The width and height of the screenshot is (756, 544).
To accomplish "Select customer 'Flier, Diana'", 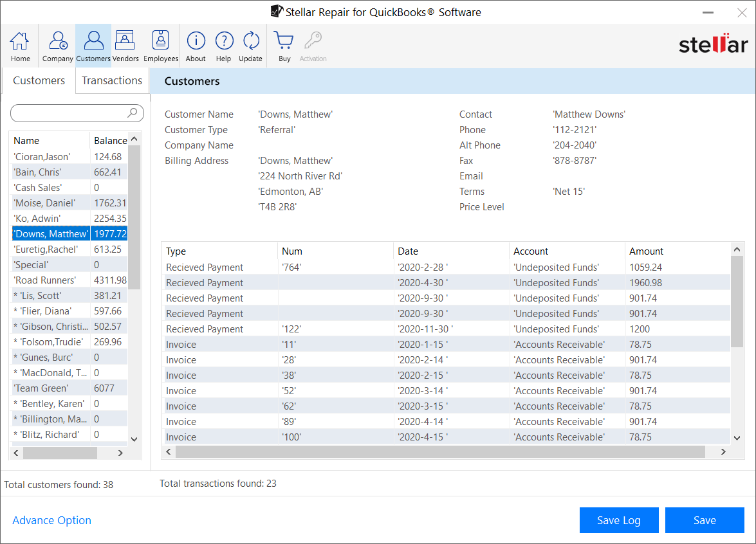I will [70, 311].
